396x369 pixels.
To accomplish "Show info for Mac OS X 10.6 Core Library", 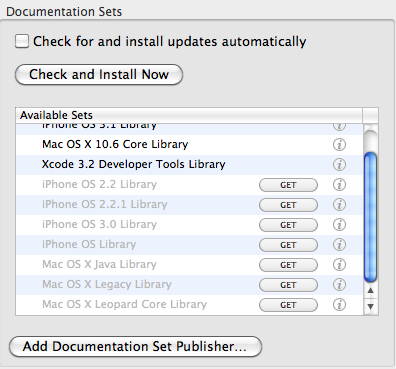I will pos(339,145).
